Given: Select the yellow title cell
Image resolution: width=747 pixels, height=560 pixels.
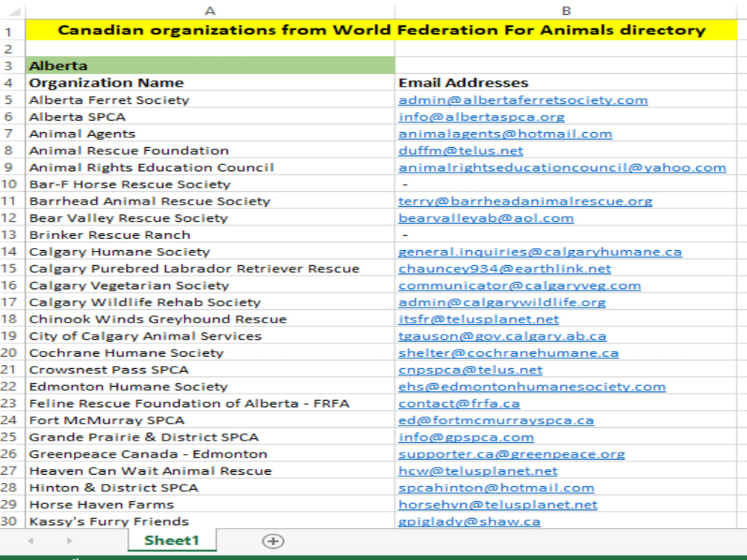Looking at the screenshot, I should tap(381, 31).
